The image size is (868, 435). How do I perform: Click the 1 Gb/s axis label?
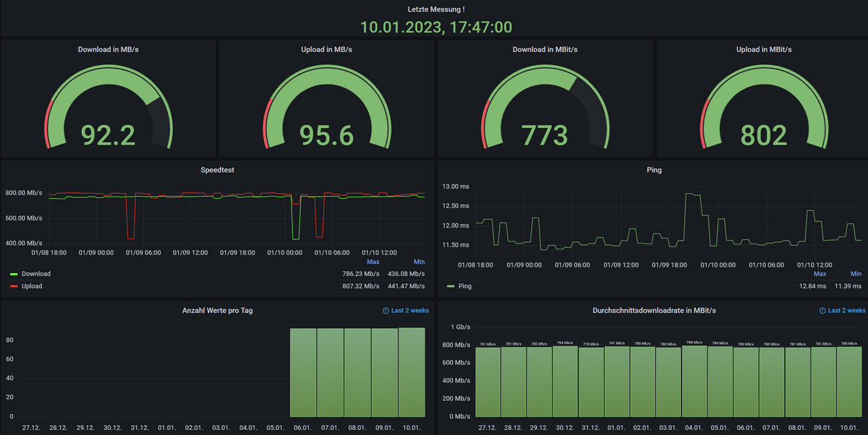[x=461, y=327]
